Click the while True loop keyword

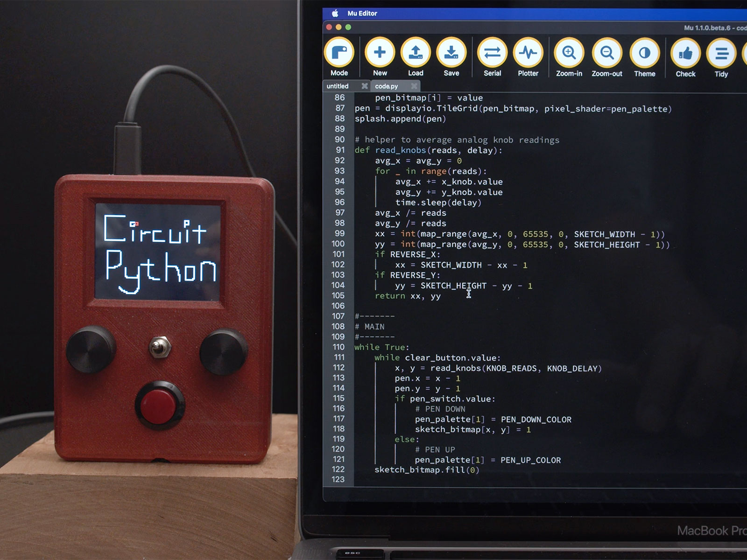(x=364, y=347)
